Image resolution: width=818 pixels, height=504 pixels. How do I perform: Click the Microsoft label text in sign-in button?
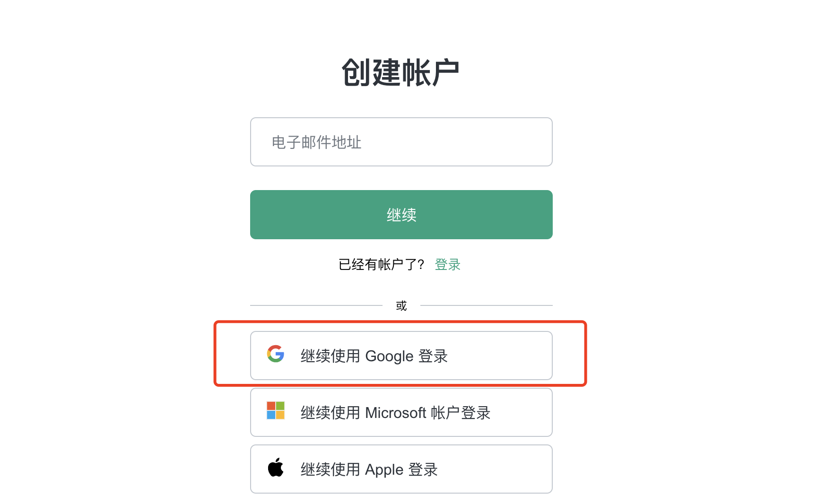(396, 413)
